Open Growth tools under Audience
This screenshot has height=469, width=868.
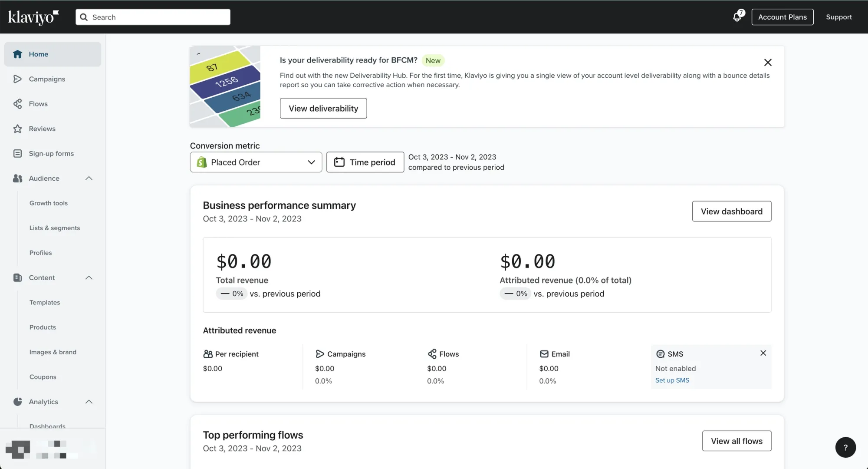pos(49,203)
